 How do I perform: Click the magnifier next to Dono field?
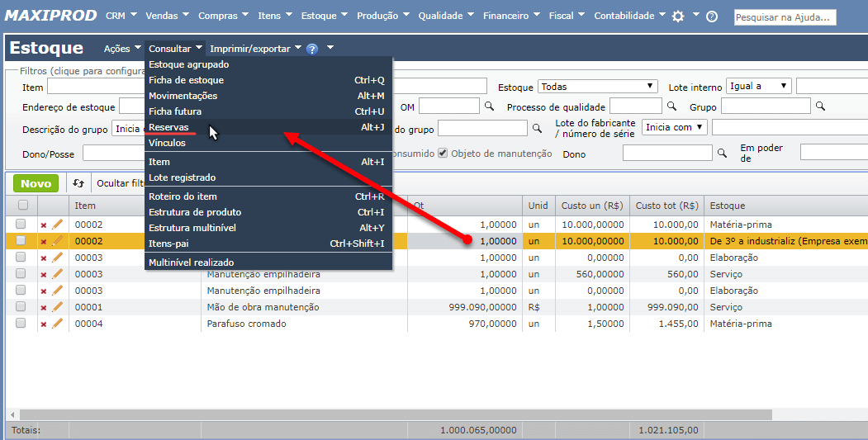coord(721,153)
